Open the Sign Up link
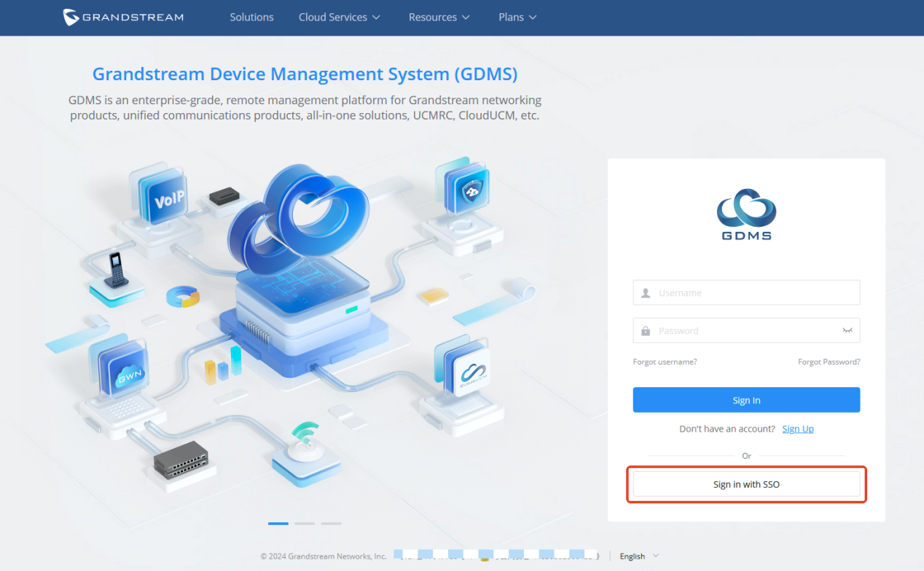 [798, 429]
